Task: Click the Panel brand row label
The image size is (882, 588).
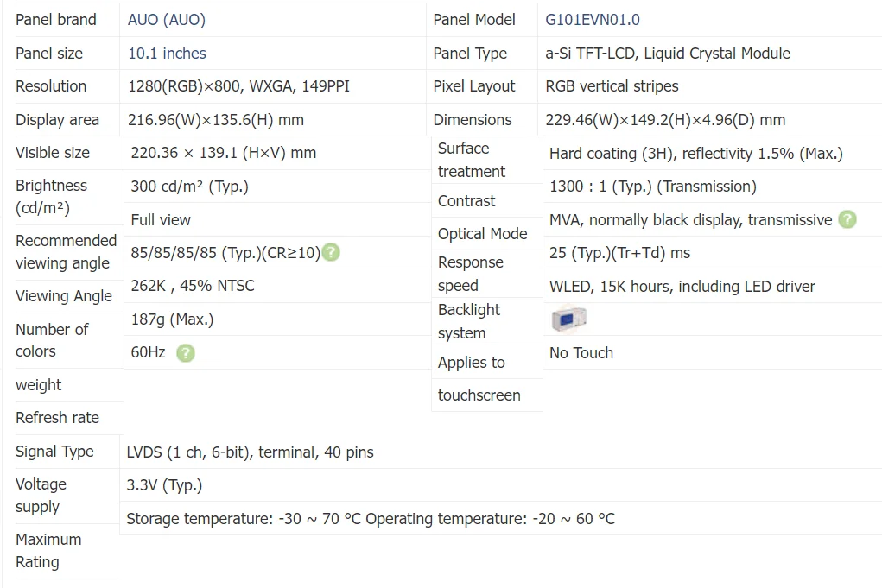Action: point(56,20)
